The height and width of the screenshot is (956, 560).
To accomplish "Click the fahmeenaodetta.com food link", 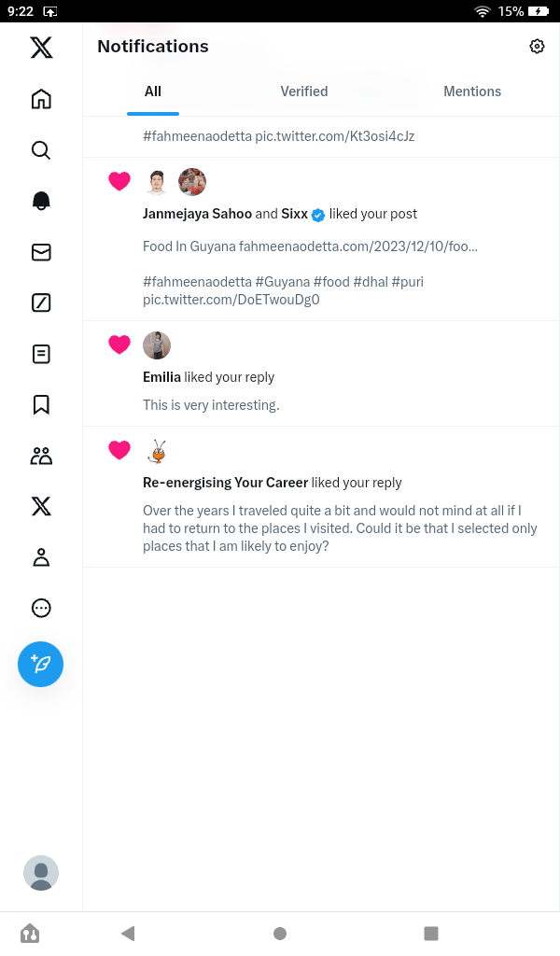I will click(358, 247).
